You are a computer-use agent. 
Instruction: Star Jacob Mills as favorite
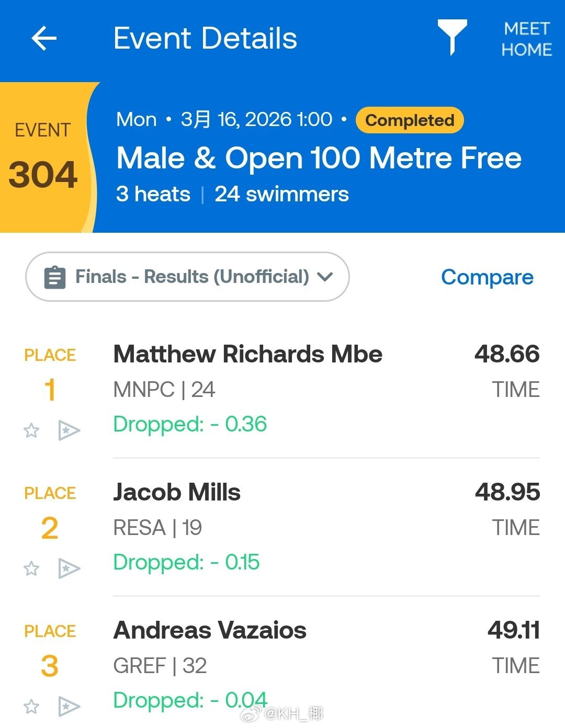point(31,568)
